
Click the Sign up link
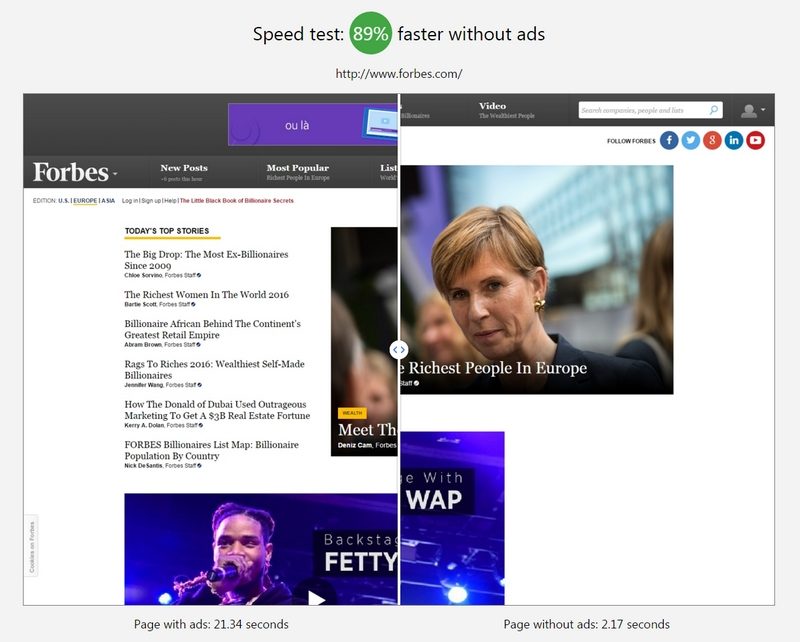pyautogui.click(x=151, y=201)
